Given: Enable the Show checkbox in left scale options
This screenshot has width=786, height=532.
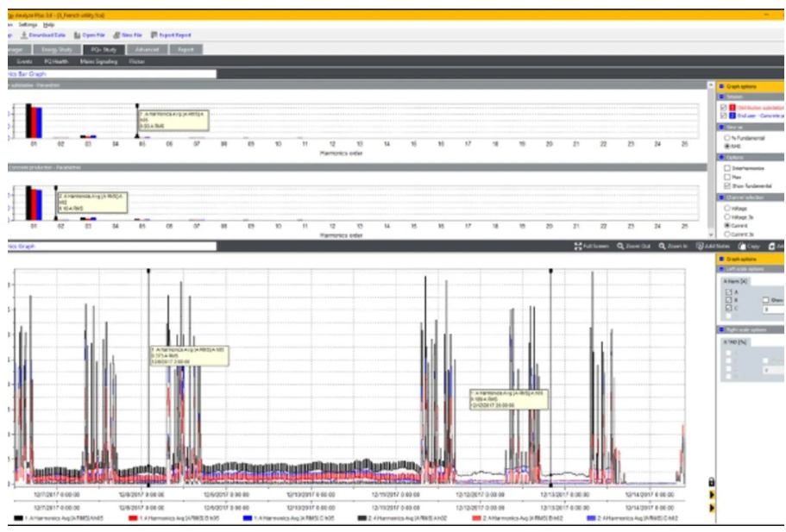Looking at the screenshot, I should tap(765, 300).
